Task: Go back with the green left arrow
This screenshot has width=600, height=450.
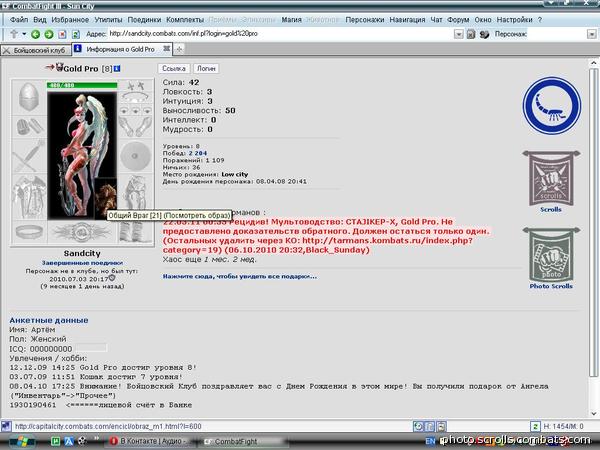Action: pyautogui.click(x=35, y=34)
